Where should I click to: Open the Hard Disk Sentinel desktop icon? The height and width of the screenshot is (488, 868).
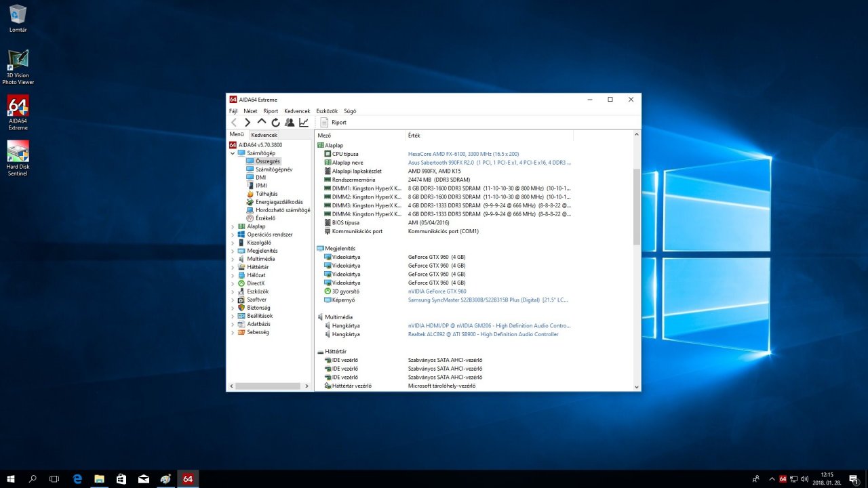18,158
